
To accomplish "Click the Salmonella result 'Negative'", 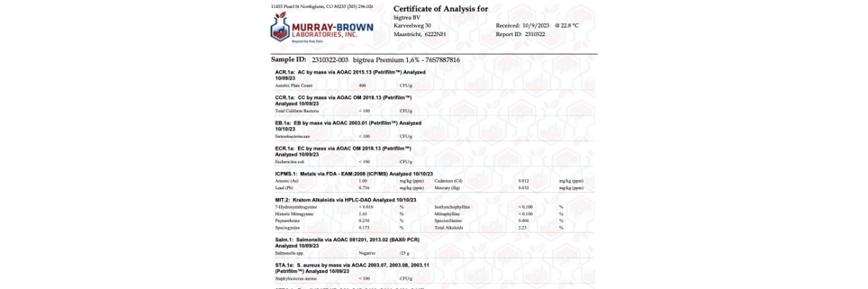I will pos(367,254).
